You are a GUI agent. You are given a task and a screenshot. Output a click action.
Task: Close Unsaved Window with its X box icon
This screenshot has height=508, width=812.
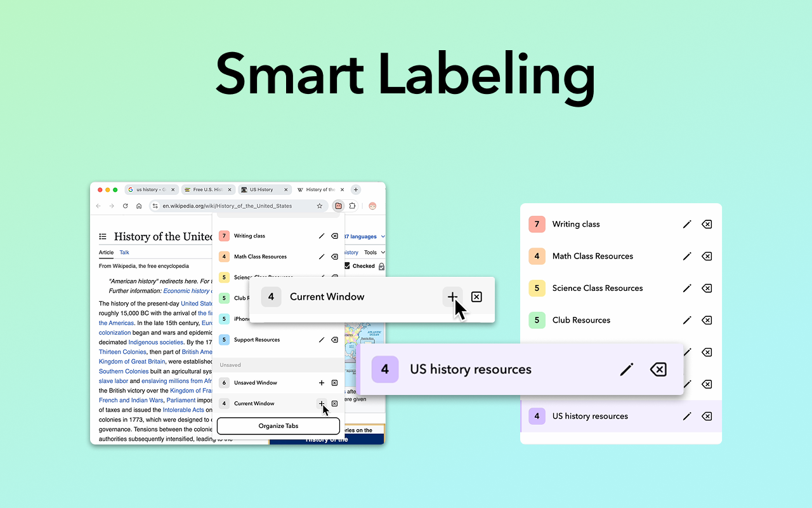tap(334, 383)
